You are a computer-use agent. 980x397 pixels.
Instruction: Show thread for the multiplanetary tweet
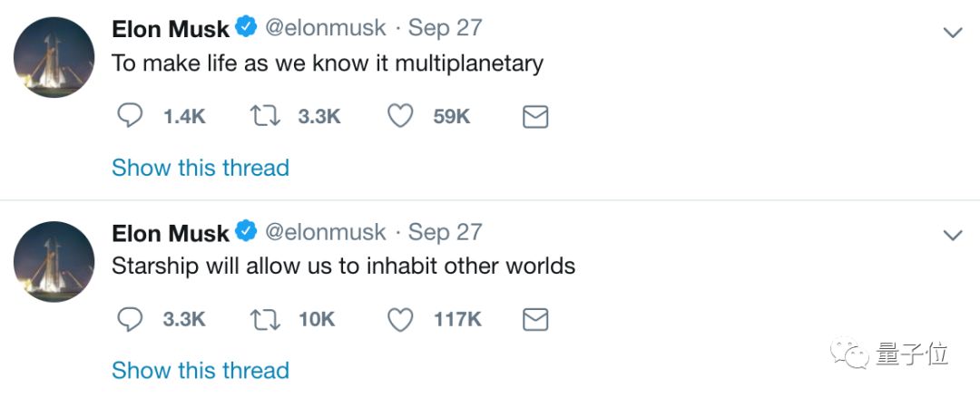click(x=200, y=168)
